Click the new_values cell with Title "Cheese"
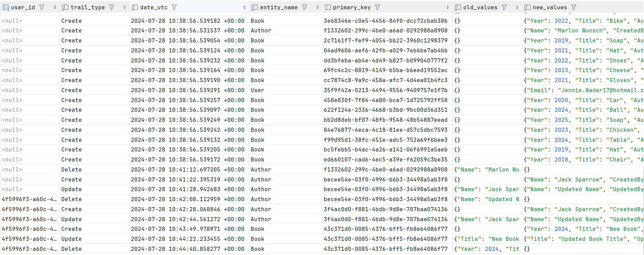The image size is (644, 255). pyautogui.click(x=583, y=70)
